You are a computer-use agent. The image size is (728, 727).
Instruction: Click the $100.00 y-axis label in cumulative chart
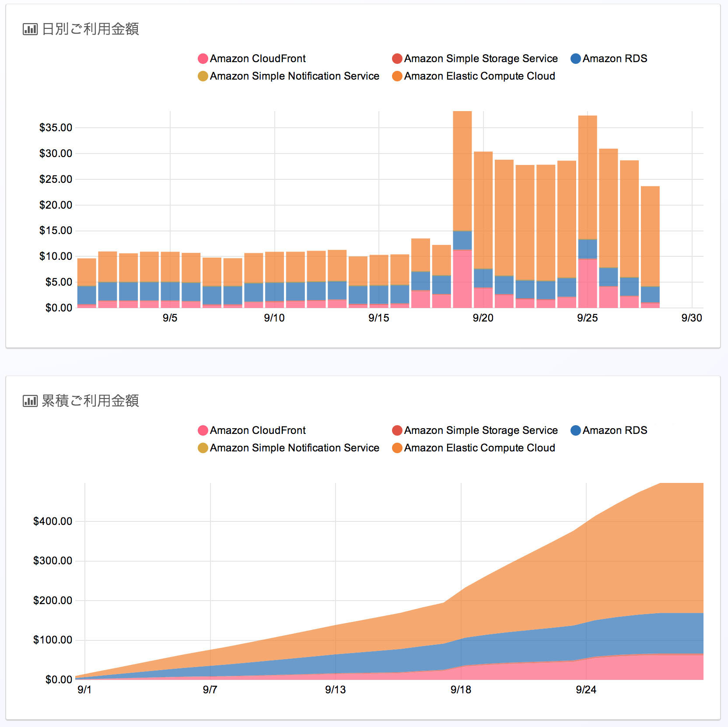click(x=52, y=640)
